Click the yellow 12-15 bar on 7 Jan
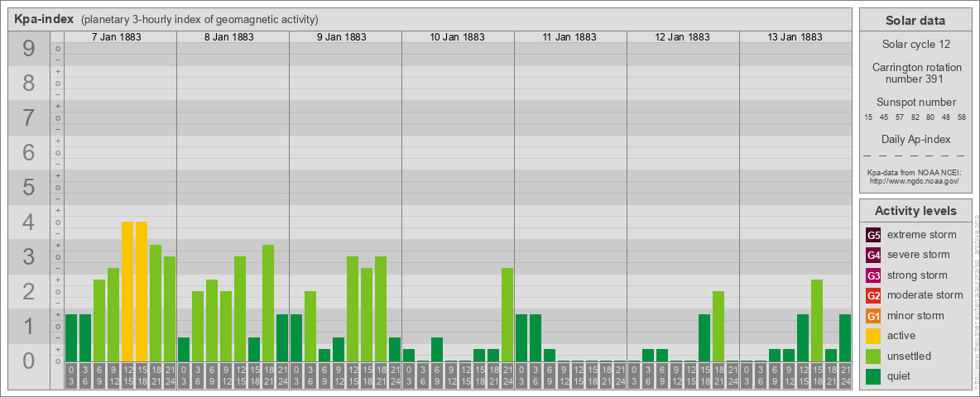Screen dimensions: 980x397 (x=127, y=291)
